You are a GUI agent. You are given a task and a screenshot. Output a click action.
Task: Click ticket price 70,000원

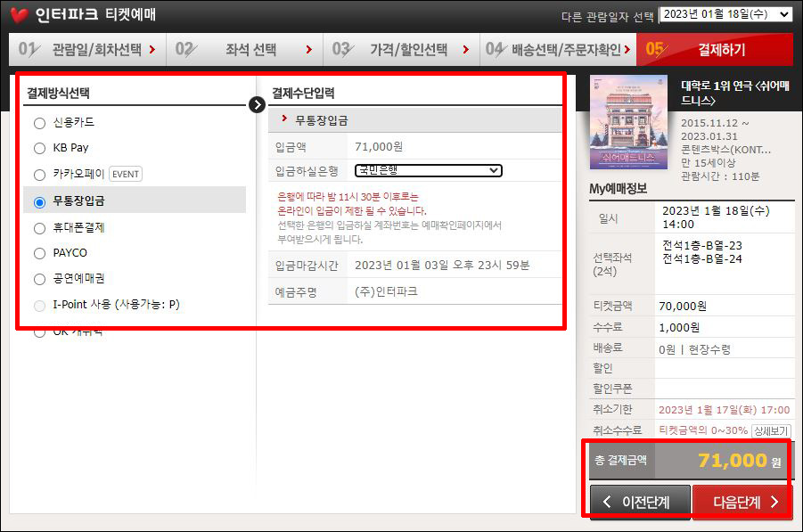[x=683, y=307]
